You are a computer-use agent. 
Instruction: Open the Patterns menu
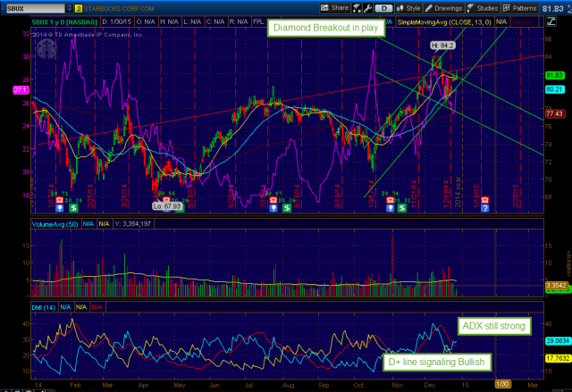tap(519, 8)
